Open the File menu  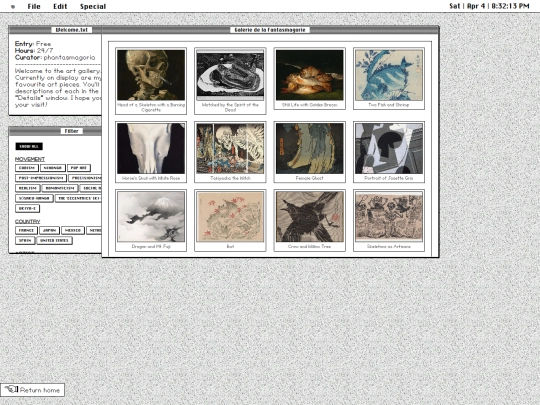click(34, 7)
